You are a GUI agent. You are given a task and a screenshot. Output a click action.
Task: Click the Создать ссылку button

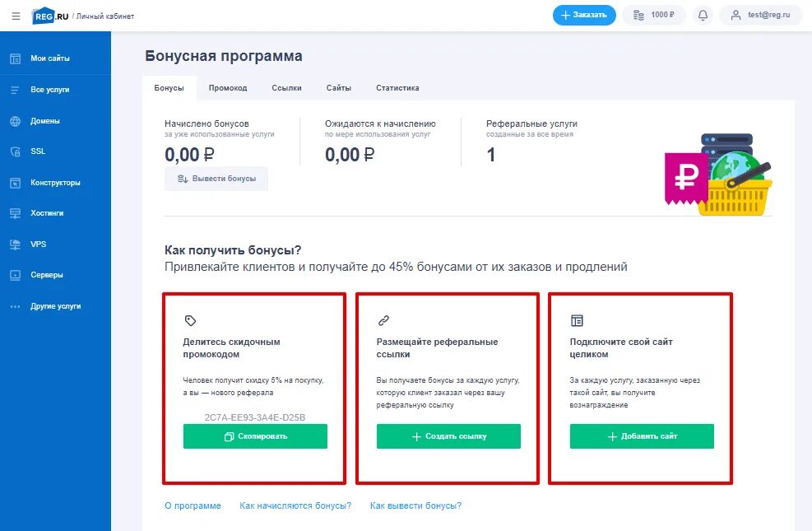coord(448,436)
